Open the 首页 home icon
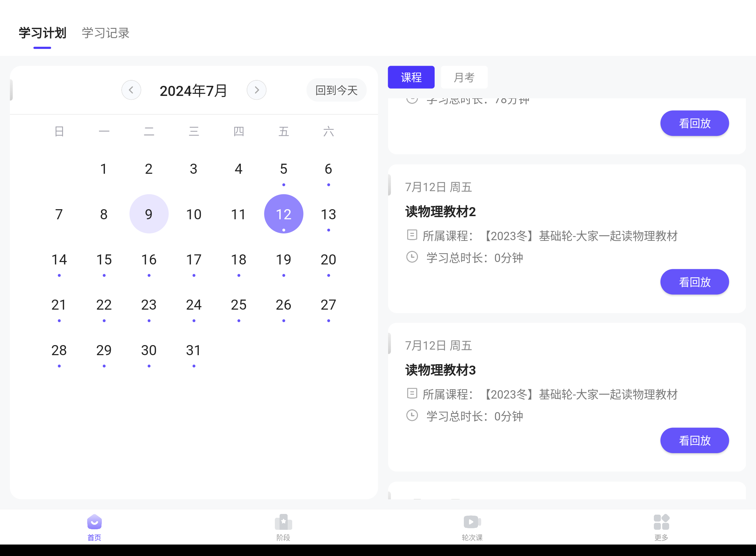 (94, 522)
